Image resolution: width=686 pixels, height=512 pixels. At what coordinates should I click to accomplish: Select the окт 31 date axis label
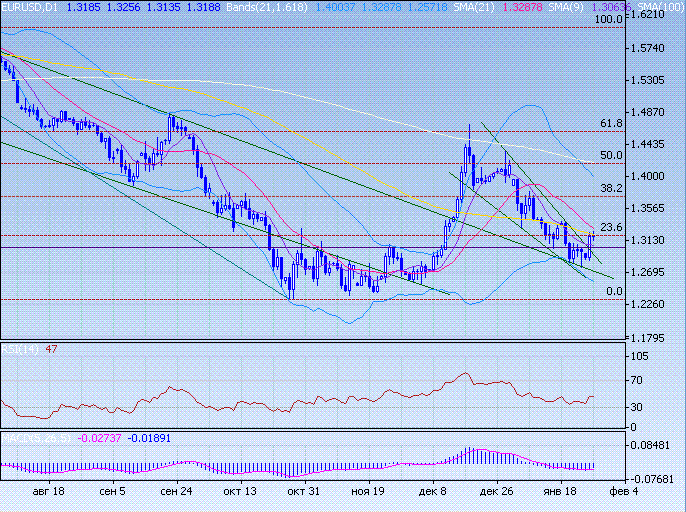tap(303, 492)
